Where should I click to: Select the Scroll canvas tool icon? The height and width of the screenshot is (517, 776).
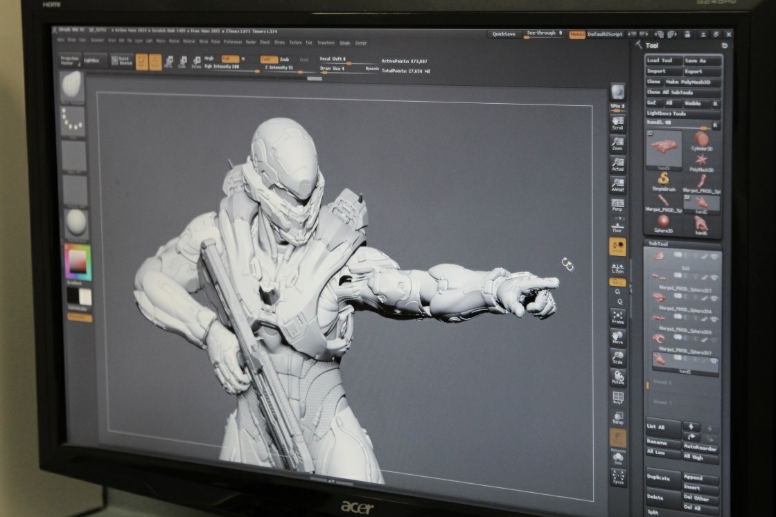(x=617, y=123)
